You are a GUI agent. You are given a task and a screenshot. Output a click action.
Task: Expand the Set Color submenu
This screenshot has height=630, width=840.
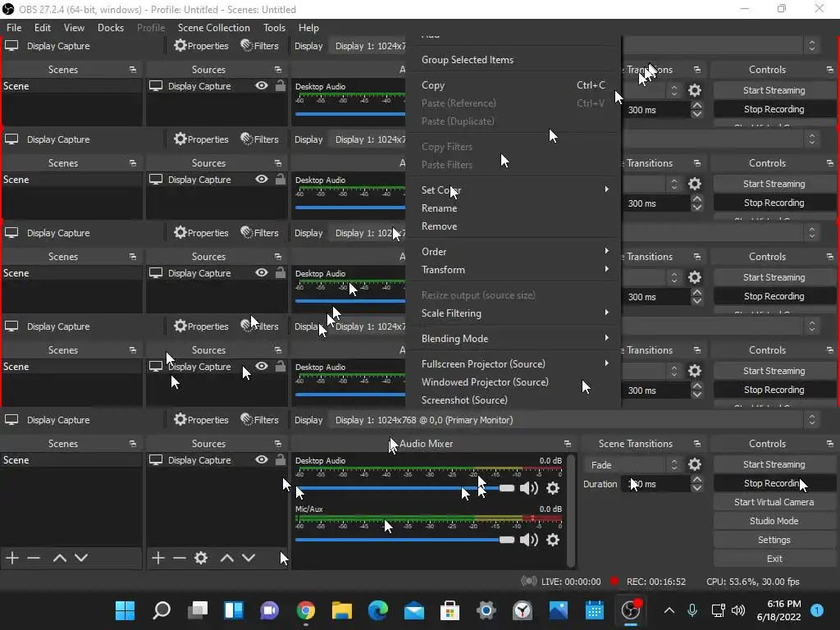(514, 189)
